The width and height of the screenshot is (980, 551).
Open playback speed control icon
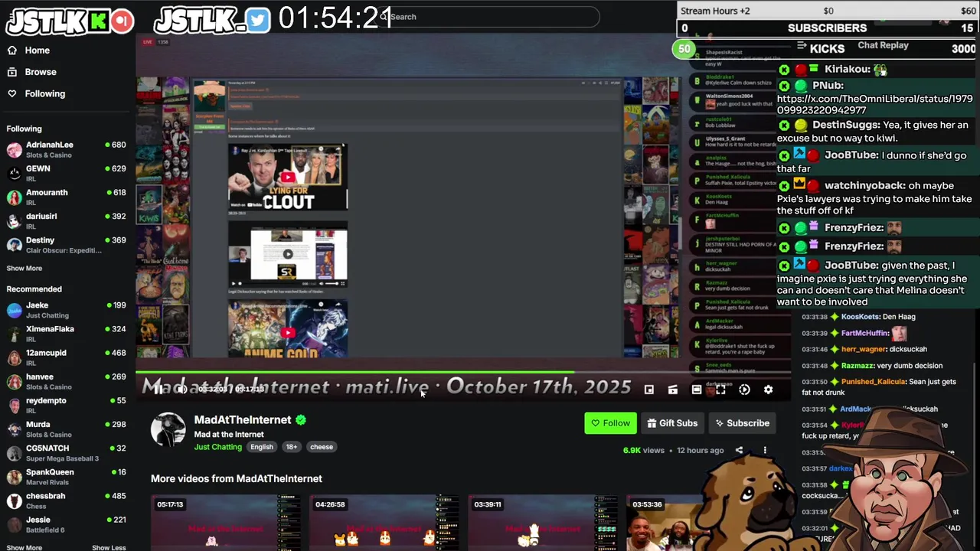click(x=744, y=390)
